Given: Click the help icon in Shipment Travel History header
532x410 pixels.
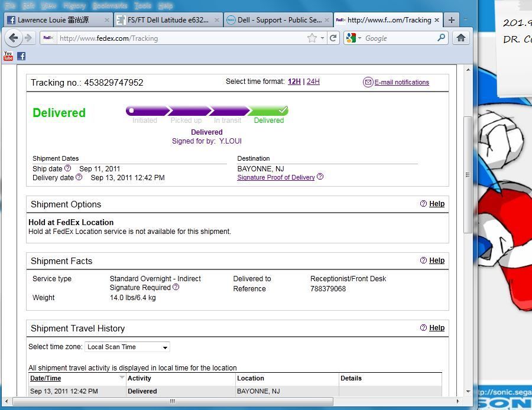Looking at the screenshot, I should click(423, 328).
